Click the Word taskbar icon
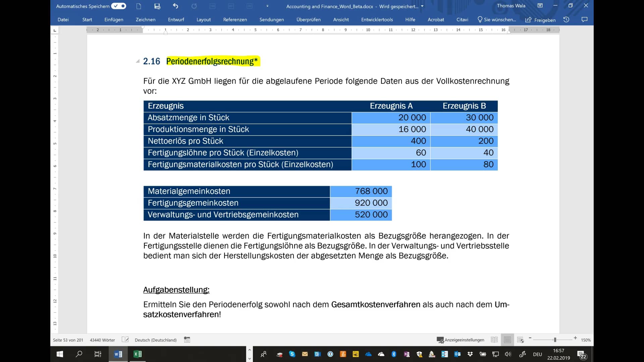 118,354
